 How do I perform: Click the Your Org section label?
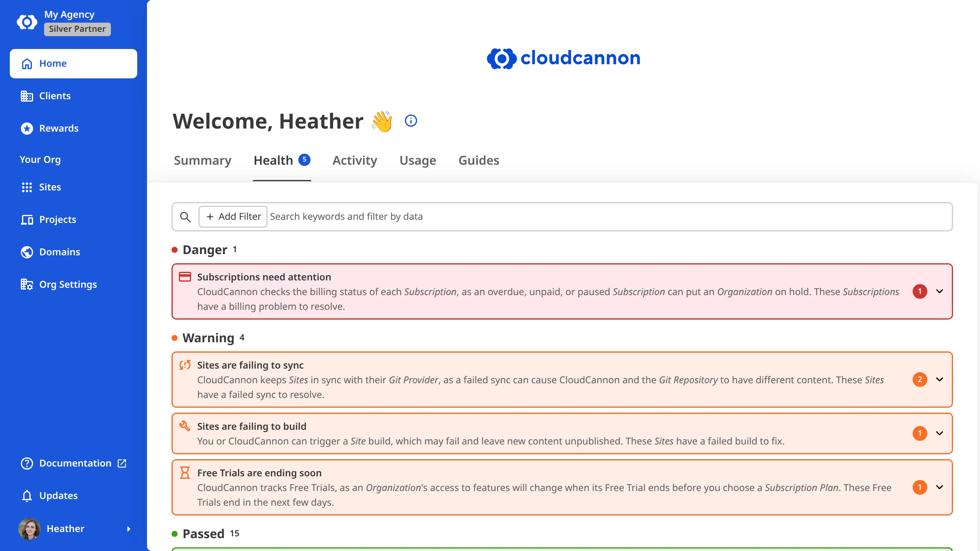pos(40,160)
